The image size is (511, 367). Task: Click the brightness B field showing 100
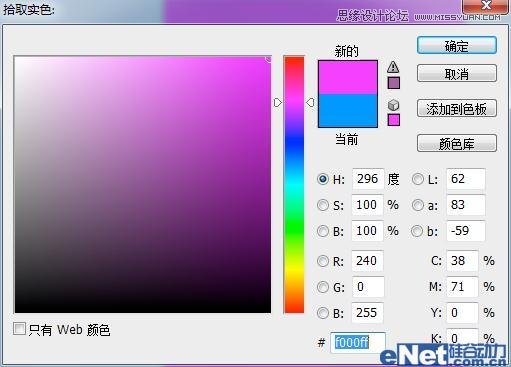[367, 231]
